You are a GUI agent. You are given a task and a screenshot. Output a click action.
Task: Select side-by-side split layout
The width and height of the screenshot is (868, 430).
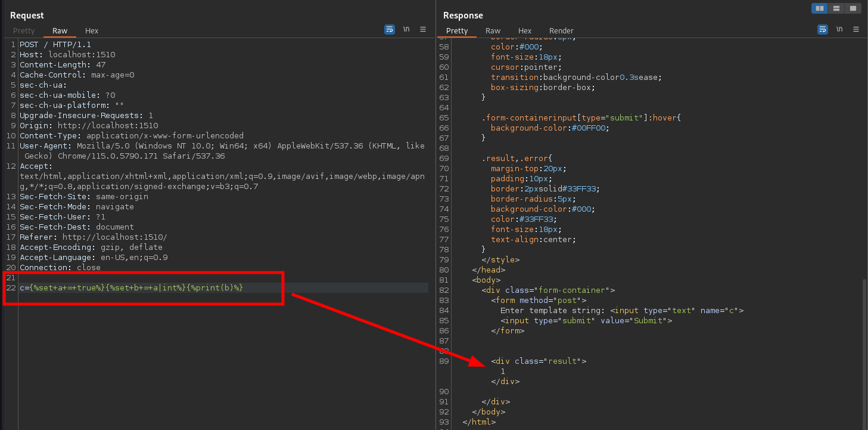(820, 8)
